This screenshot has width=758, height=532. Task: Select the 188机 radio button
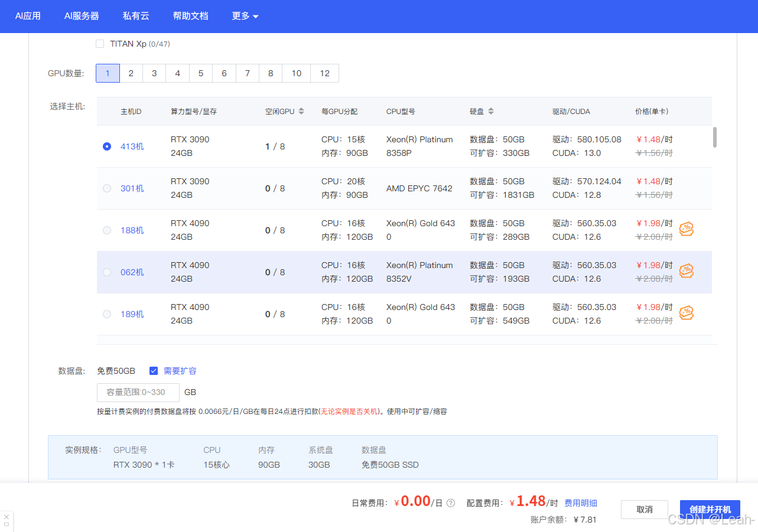107,230
